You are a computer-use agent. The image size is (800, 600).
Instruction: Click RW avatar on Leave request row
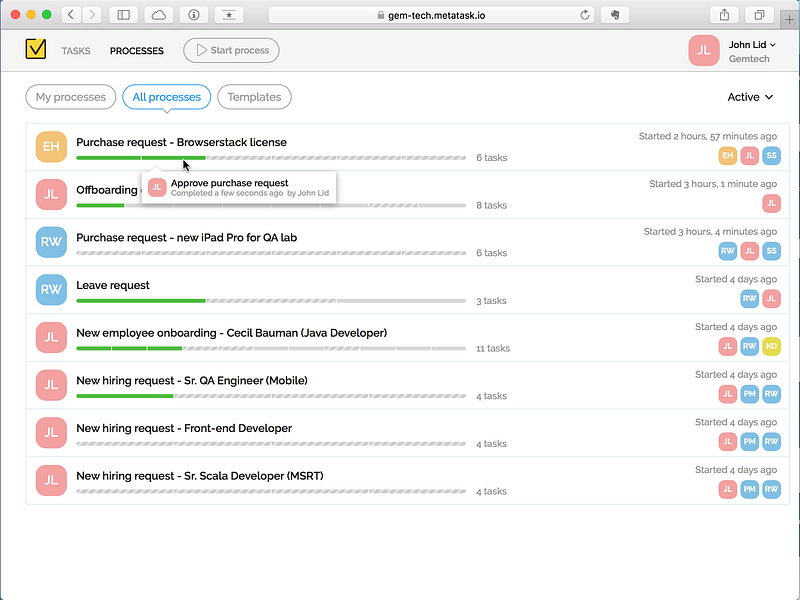click(x=51, y=289)
